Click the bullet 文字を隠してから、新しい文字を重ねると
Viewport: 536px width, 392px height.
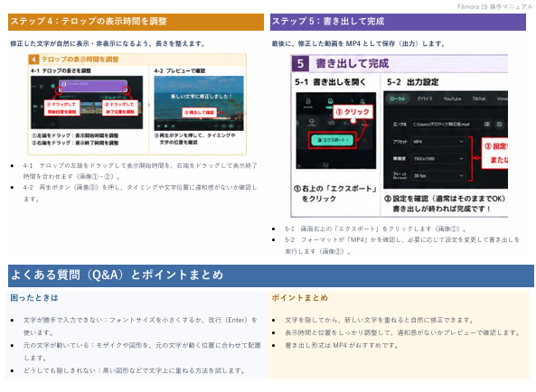tap(380, 320)
